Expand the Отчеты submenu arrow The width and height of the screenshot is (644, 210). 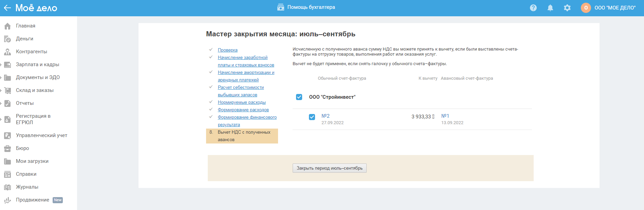coord(1,103)
